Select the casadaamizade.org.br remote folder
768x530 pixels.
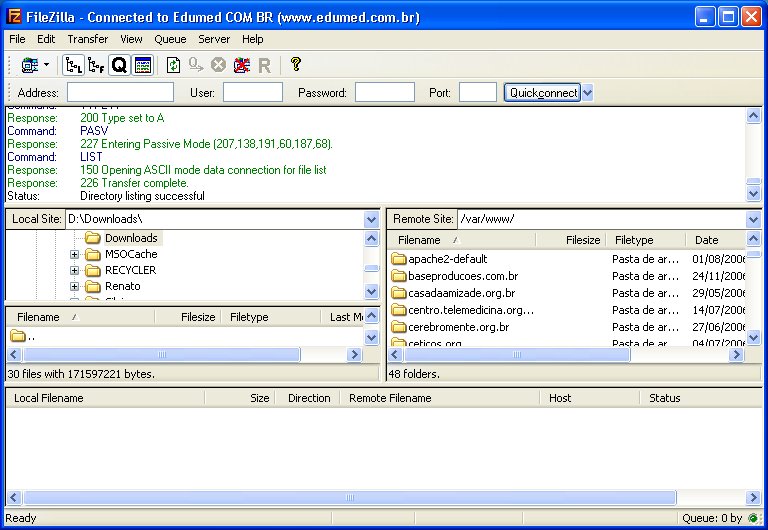click(x=461, y=293)
